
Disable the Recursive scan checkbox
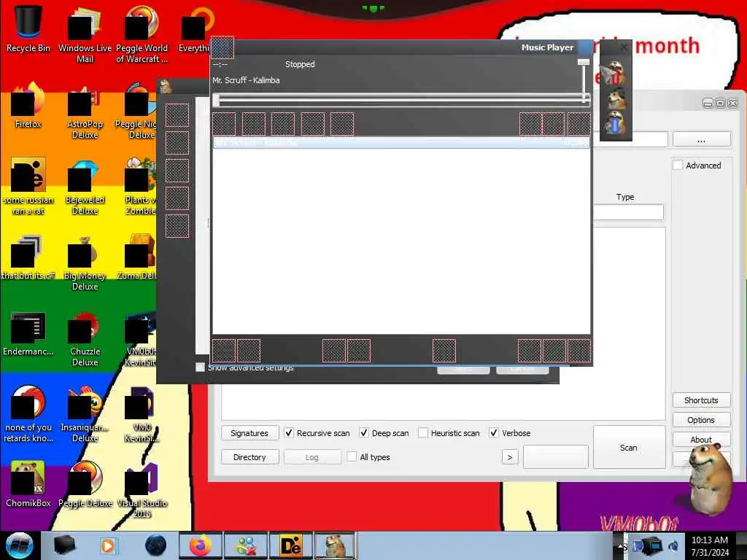289,433
